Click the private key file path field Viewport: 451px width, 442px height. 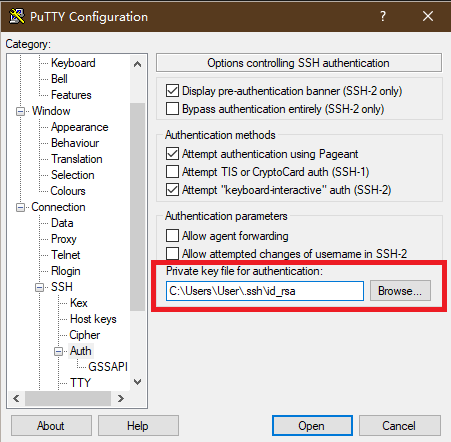click(x=265, y=291)
